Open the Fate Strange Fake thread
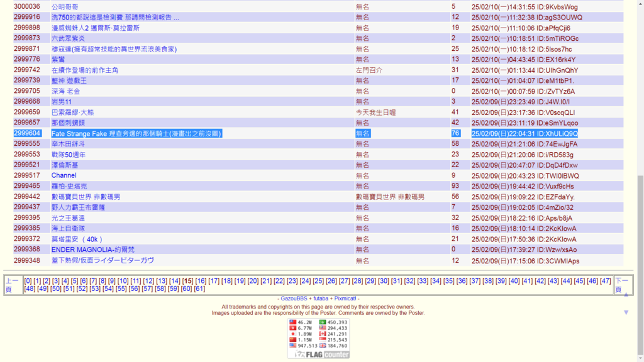This screenshot has width=644, height=362. [x=136, y=134]
